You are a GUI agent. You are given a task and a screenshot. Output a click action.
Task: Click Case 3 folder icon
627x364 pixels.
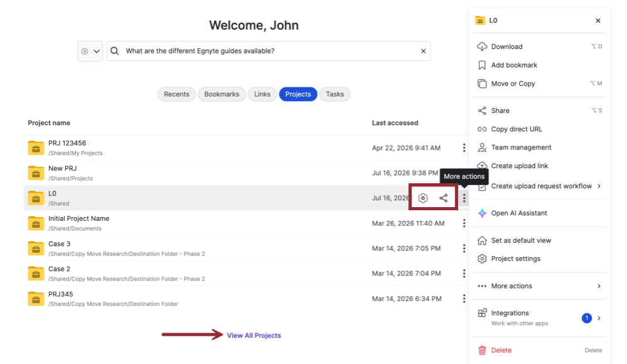pos(36,249)
